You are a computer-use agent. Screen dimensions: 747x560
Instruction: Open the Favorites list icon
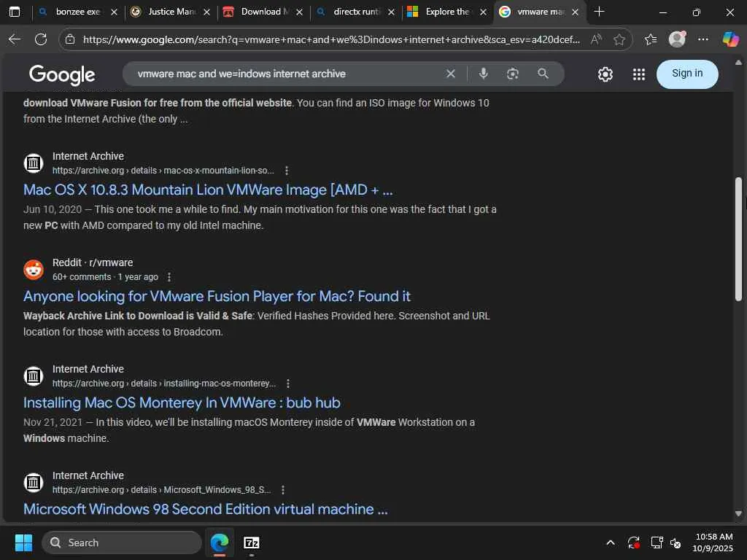pyautogui.click(x=651, y=39)
